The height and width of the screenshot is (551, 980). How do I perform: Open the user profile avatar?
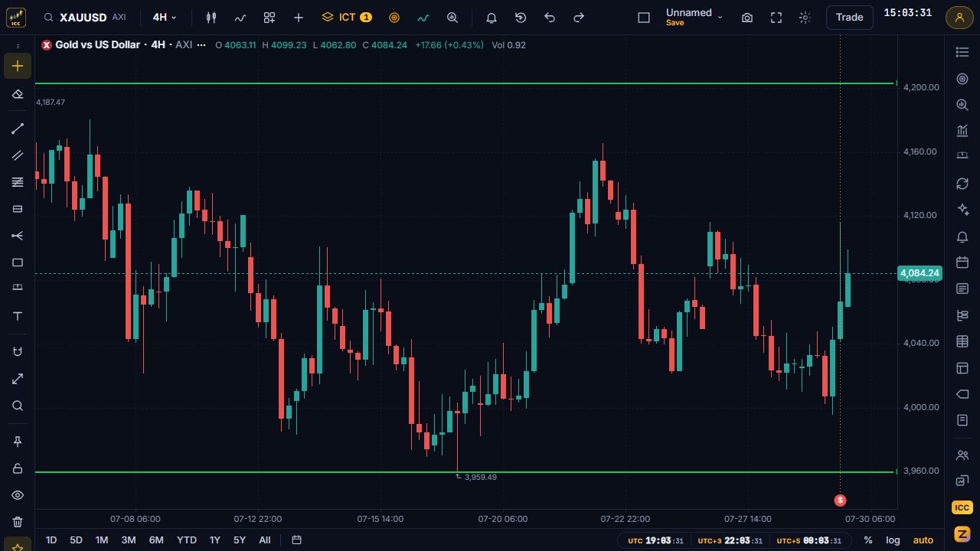(x=959, y=17)
